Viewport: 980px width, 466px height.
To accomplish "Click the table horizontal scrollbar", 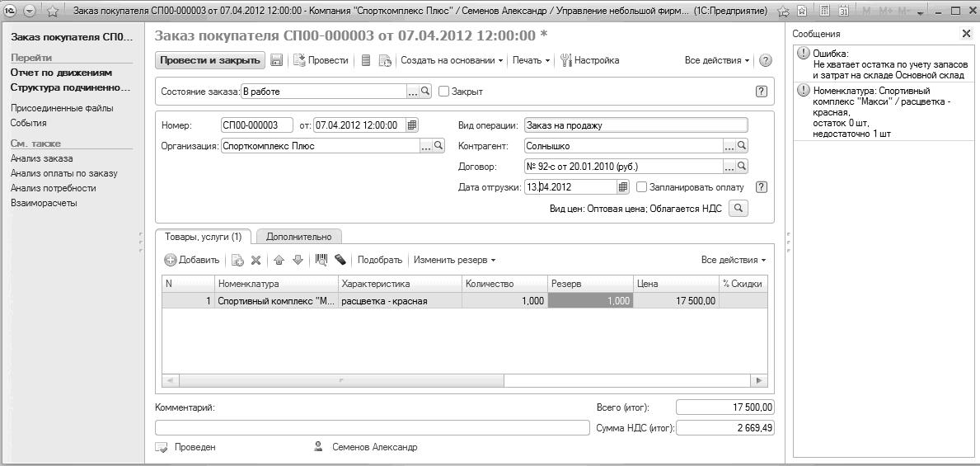I will click(x=464, y=379).
